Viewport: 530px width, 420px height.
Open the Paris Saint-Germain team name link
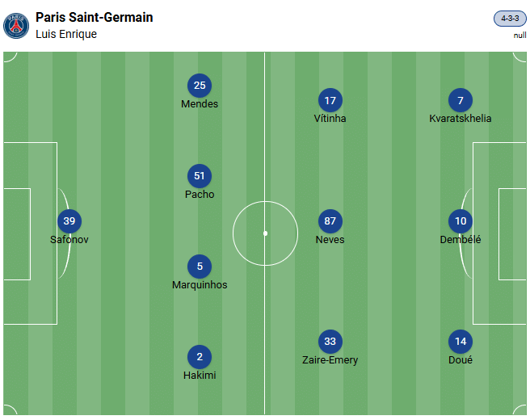(x=95, y=18)
